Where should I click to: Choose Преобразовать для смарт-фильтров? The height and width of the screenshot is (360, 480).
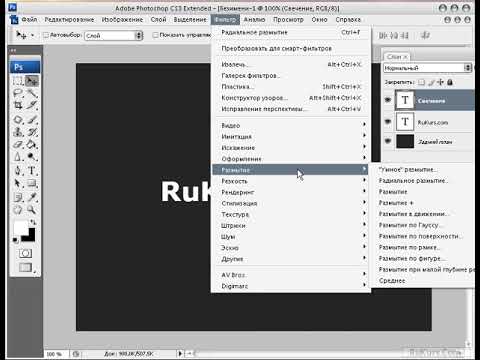290,49
